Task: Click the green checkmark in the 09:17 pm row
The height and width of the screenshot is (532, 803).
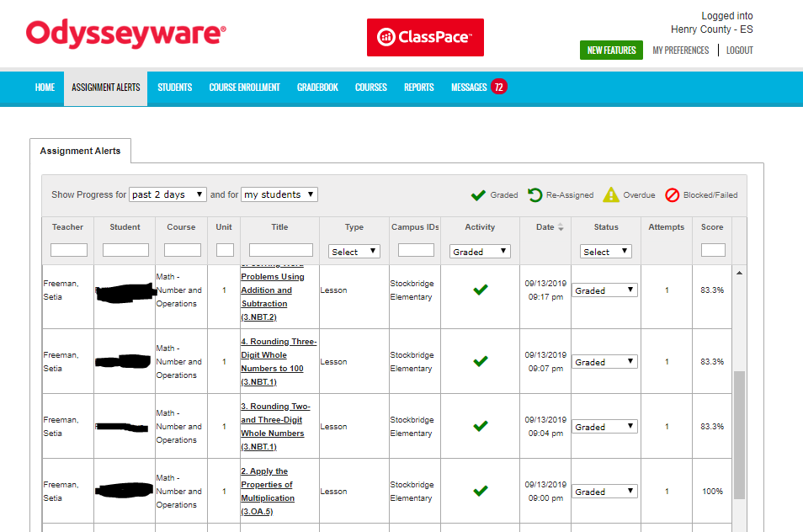Action: tap(481, 290)
